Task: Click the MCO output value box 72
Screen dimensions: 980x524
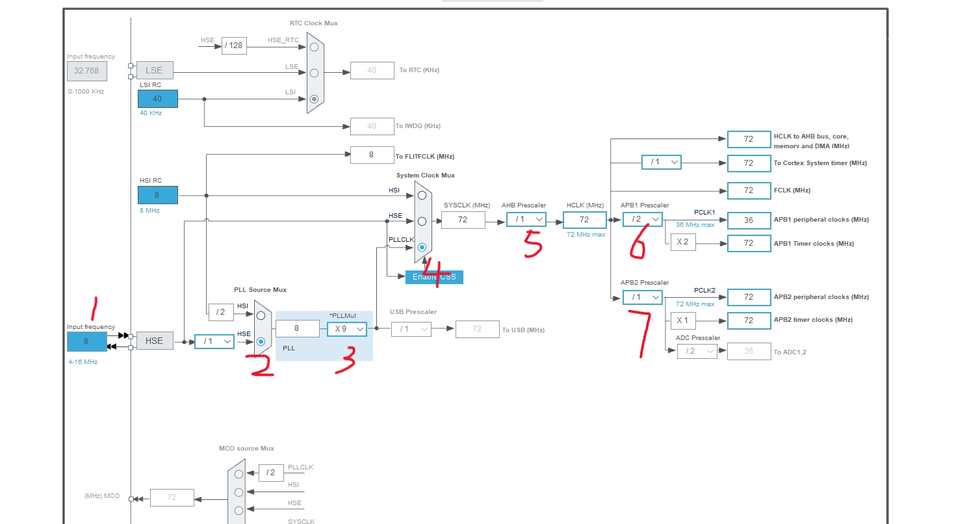Action: (172, 497)
